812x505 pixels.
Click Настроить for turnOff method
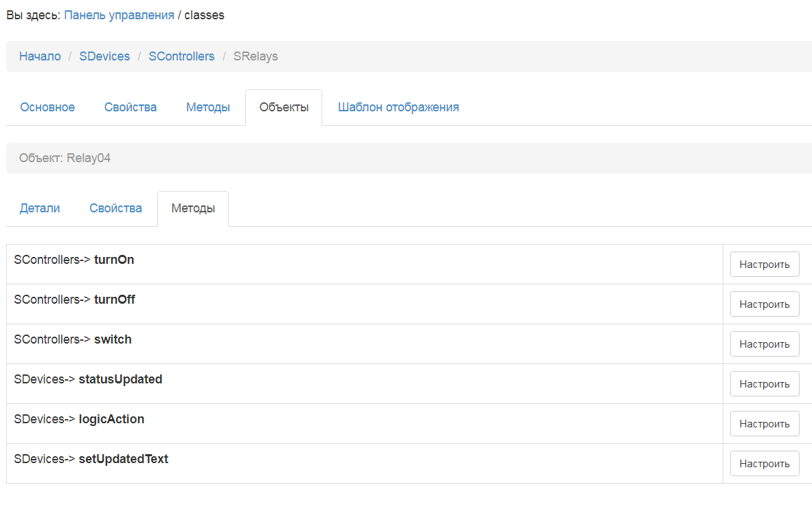(764, 304)
